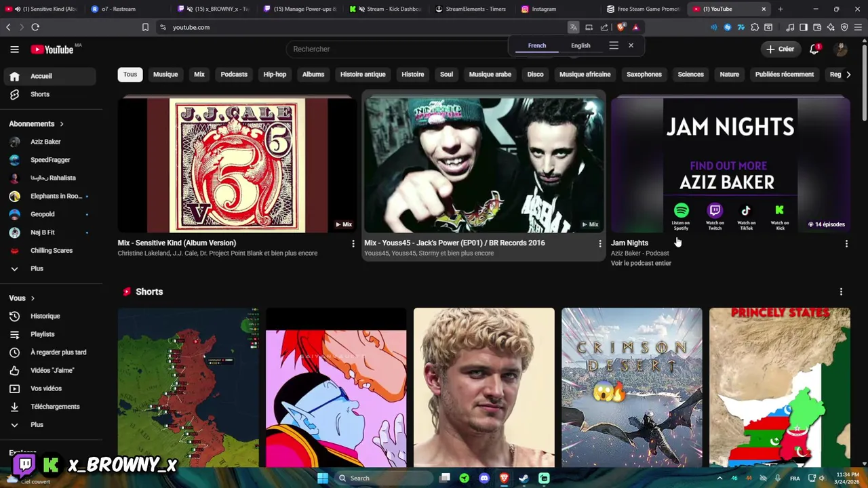Open the extensions puzzle icon
The width and height of the screenshot is (868, 488).
pyautogui.click(x=755, y=27)
